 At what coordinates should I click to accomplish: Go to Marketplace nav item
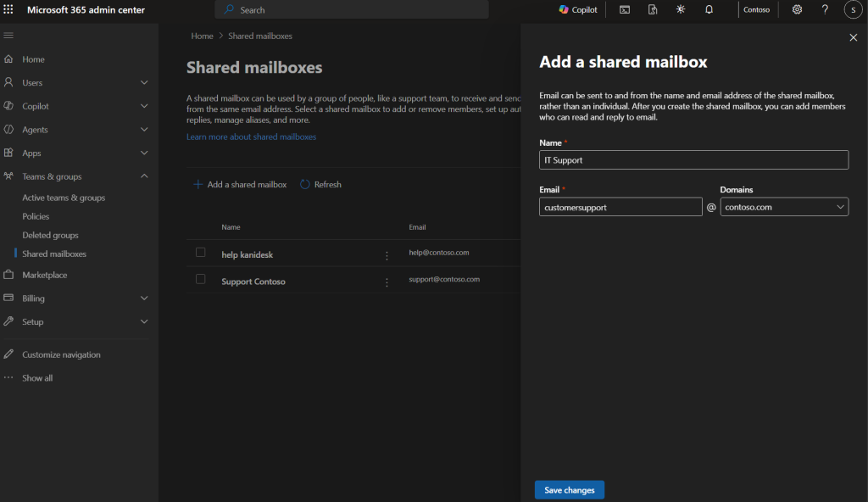(44, 275)
